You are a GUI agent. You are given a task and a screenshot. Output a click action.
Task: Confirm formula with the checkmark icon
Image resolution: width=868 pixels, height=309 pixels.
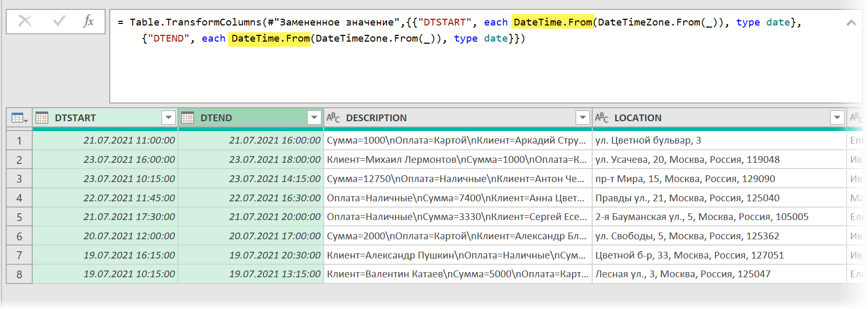[x=59, y=21]
